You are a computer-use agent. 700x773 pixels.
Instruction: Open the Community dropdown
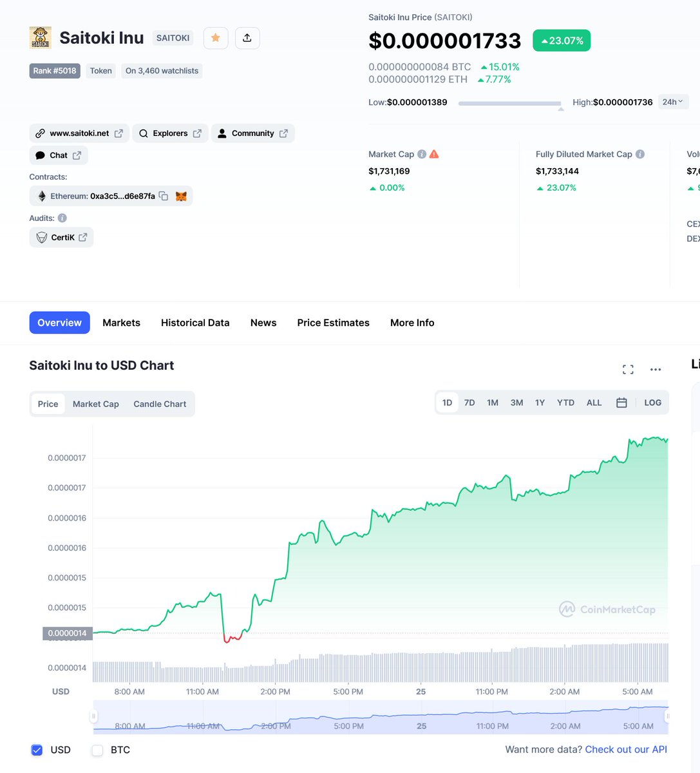[253, 133]
